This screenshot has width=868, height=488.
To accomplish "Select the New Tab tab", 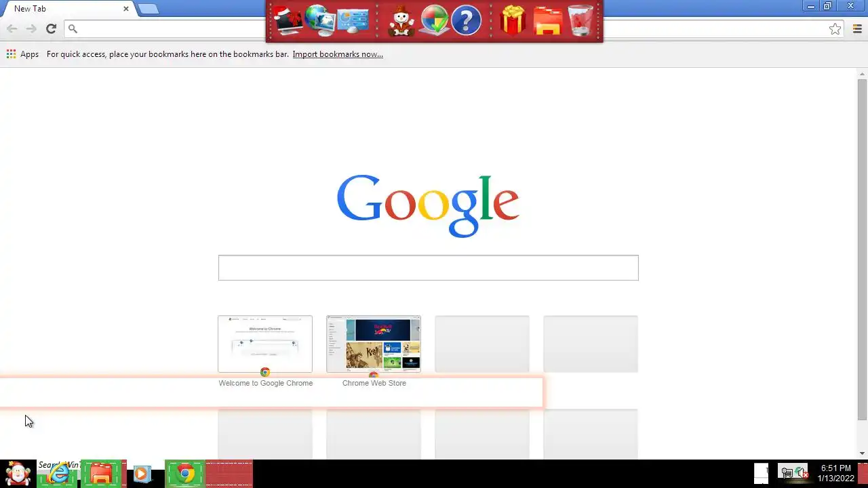I will (68, 9).
